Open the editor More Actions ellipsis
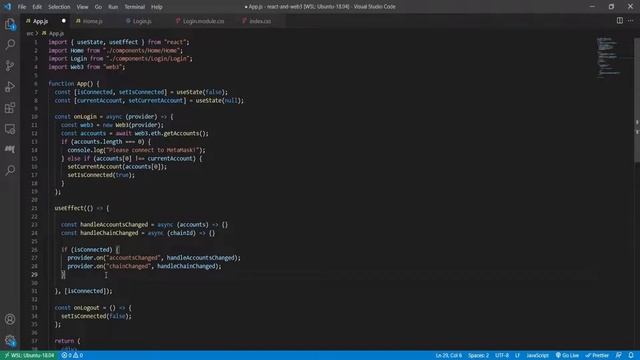 click(631, 20)
